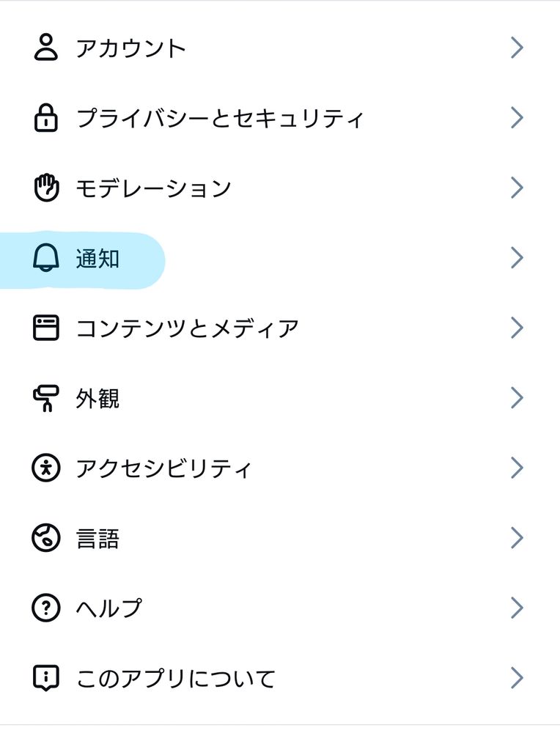This screenshot has height=733, width=560.
Task: Click the appearance paint roller icon
Action: pyautogui.click(x=46, y=398)
